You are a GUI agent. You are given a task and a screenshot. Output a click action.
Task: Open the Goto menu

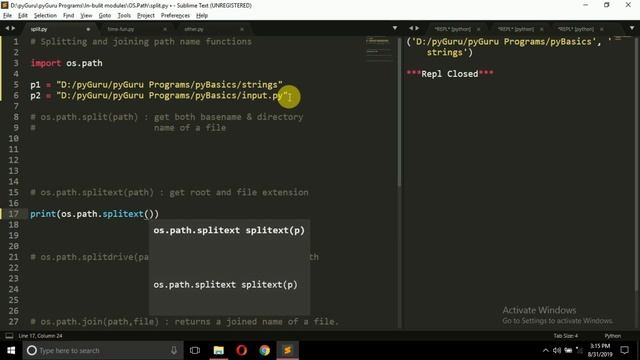tap(104, 16)
